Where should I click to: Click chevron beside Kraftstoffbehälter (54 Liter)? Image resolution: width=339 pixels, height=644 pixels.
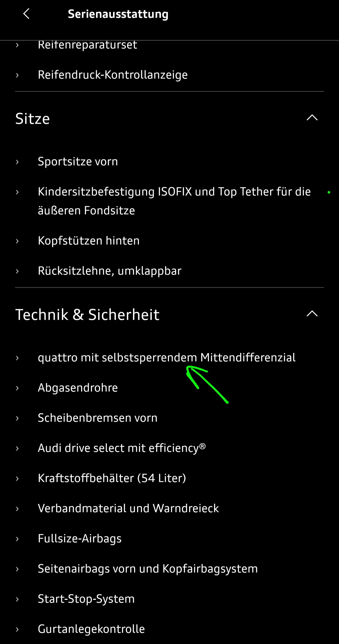(x=17, y=479)
